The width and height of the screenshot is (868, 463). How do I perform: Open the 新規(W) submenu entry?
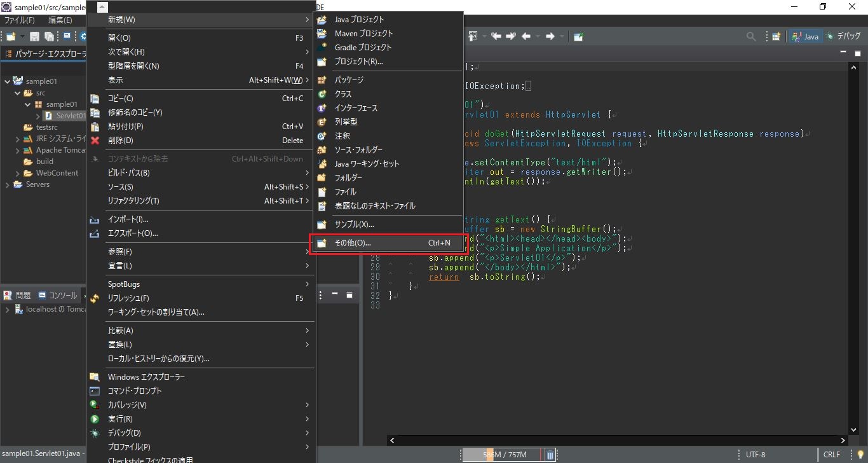coord(201,20)
